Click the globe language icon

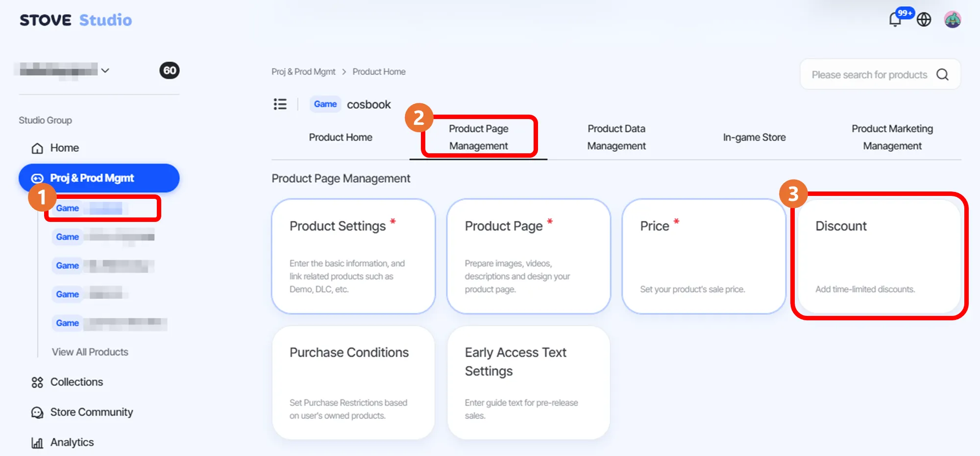(924, 20)
